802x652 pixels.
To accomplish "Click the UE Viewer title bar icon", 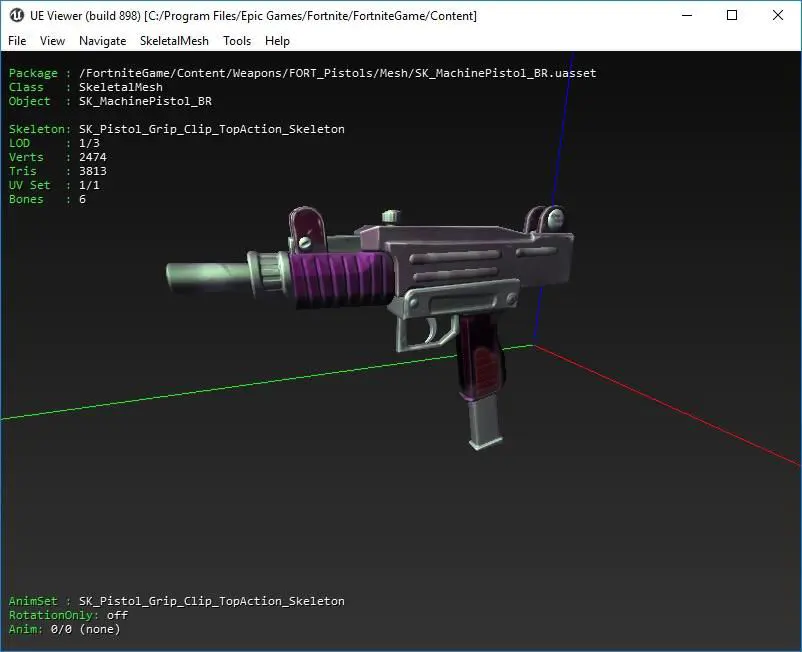I will [x=16, y=15].
